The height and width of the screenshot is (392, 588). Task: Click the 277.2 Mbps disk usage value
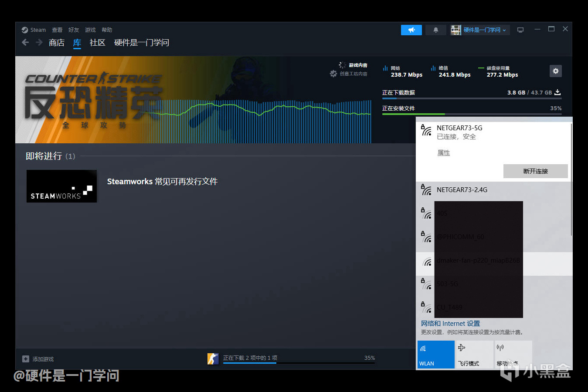click(x=503, y=75)
